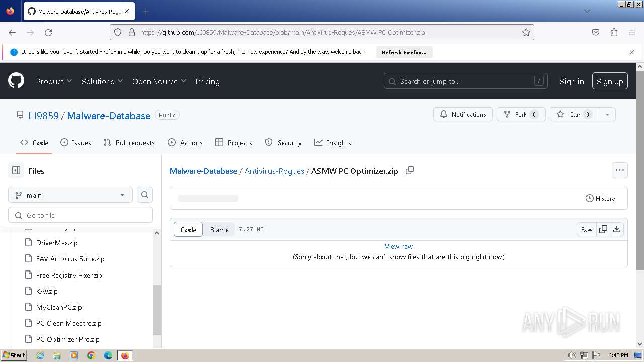This screenshot has width=644, height=362.
Task: Switch to the Issues tab
Action: [75, 143]
